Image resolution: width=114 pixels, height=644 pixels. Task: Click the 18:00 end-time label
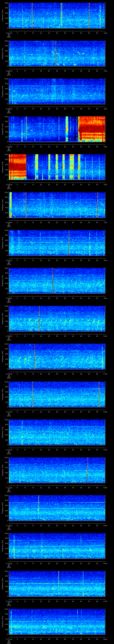point(105,639)
